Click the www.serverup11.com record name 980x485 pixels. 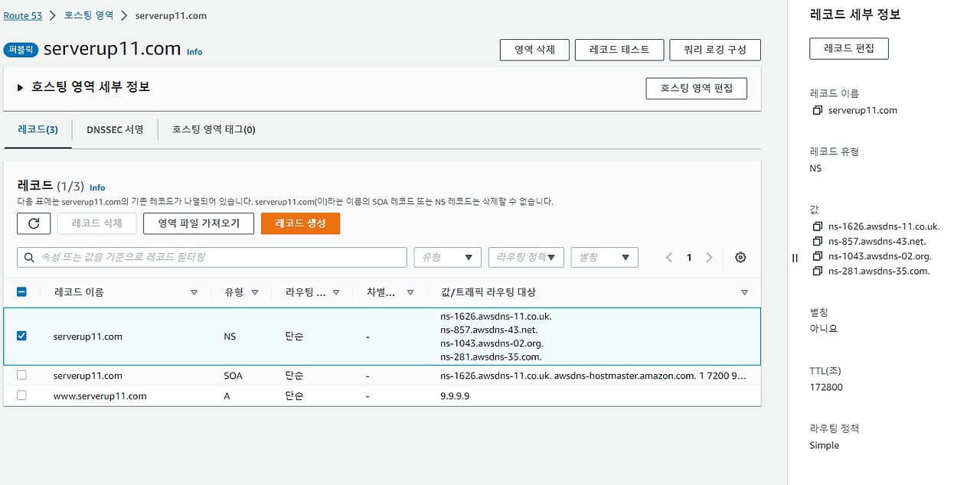click(x=100, y=395)
